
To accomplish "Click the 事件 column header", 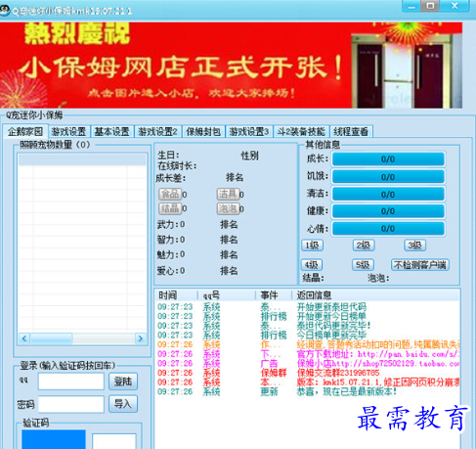I will [x=274, y=295].
